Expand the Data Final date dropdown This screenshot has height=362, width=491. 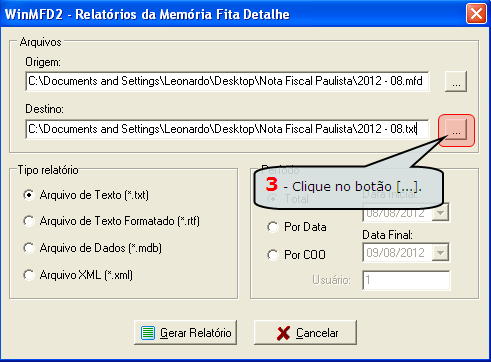click(440, 253)
